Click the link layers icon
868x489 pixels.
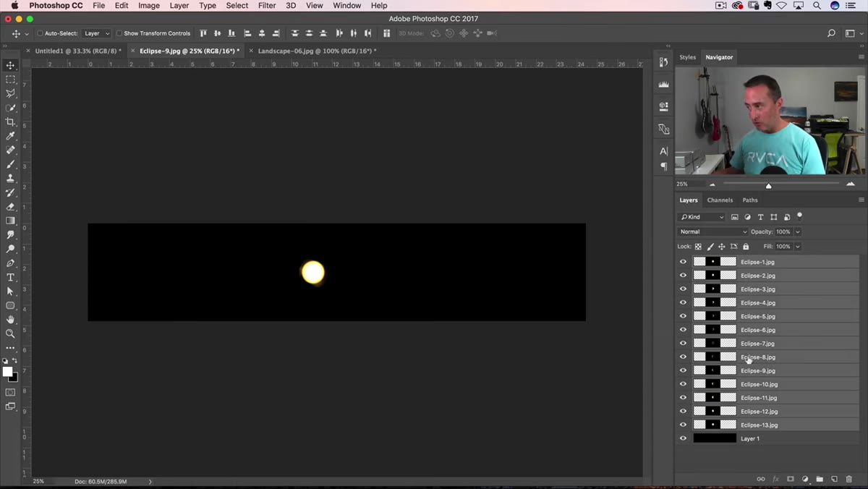(761, 479)
